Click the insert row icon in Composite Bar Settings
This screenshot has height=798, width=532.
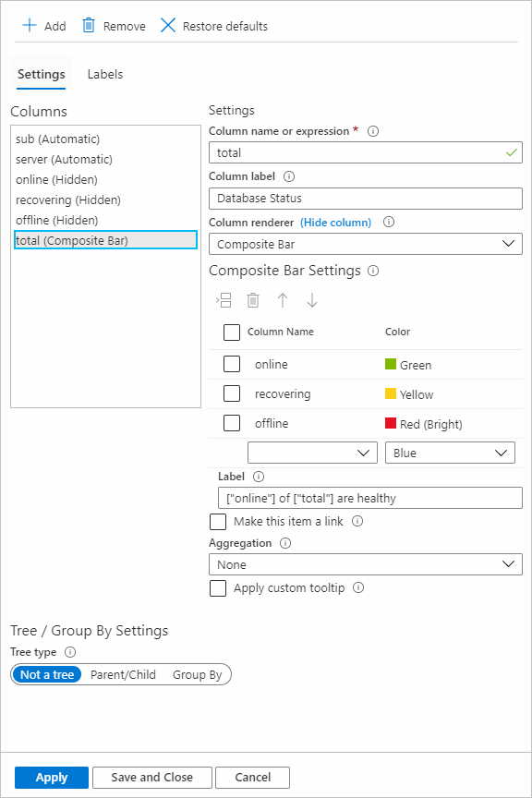[x=224, y=300]
